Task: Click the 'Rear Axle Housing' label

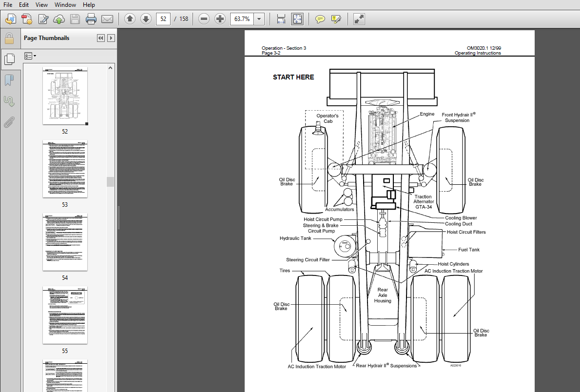Action: pos(383,295)
